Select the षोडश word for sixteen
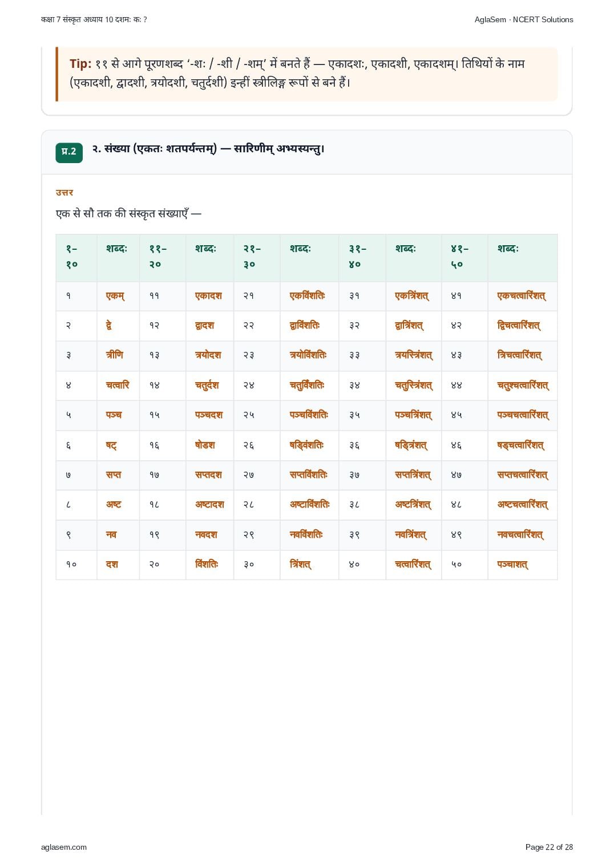 pos(205,445)
